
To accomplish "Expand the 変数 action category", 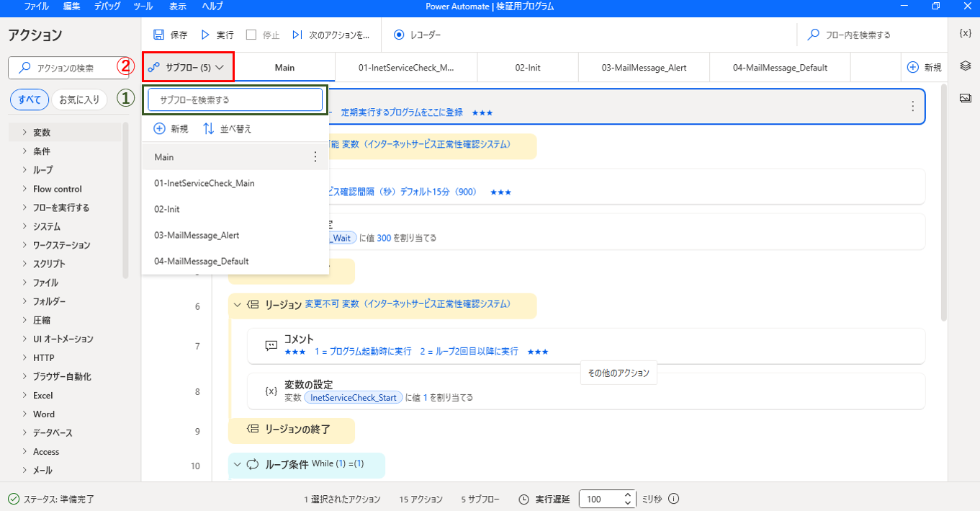I will point(24,132).
